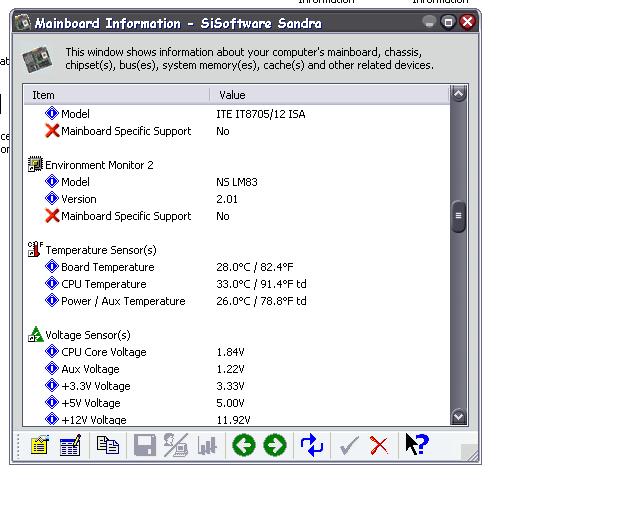Click the Environment Monitor 2 chip icon
The width and height of the screenshot is (640, 512).
pyautogui.click(x=35, y=164)
